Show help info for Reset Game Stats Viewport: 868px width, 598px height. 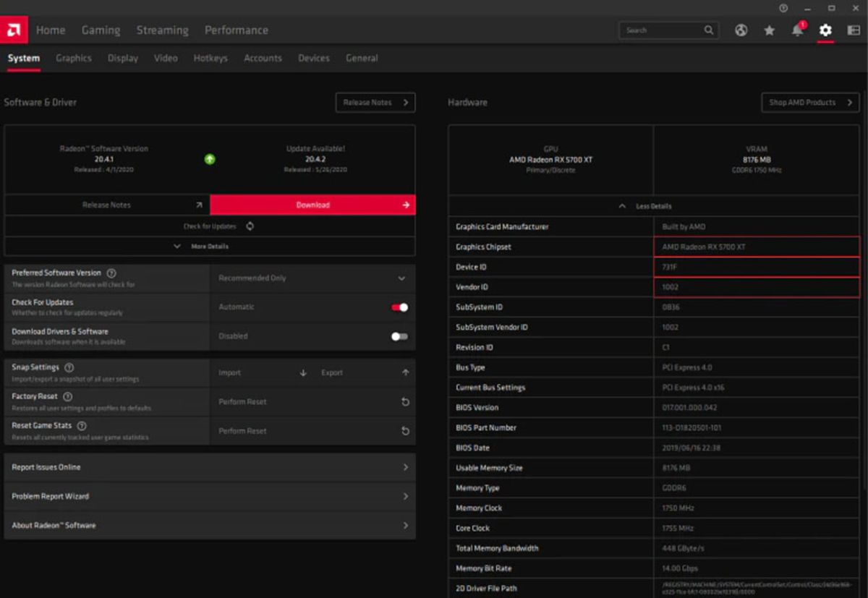click(x=82, y=426)
